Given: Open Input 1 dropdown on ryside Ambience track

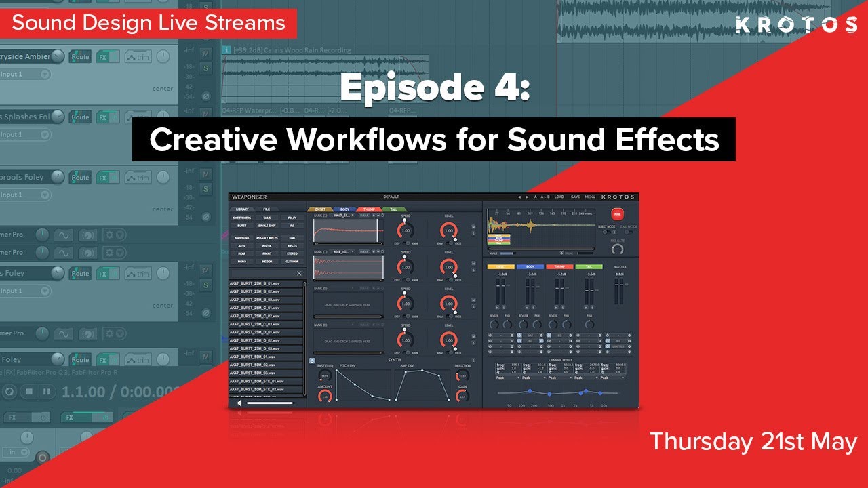Looking at the screenshot, I should 45,75.
